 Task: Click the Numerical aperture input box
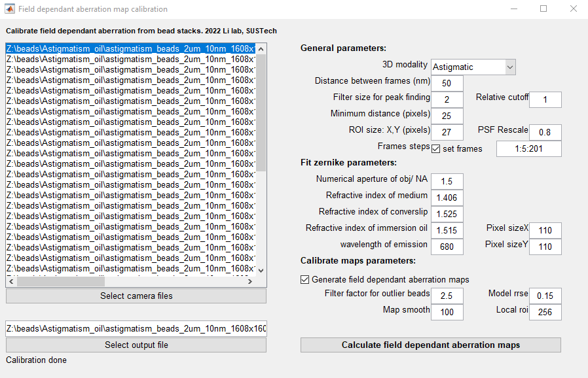click(447, 181)
